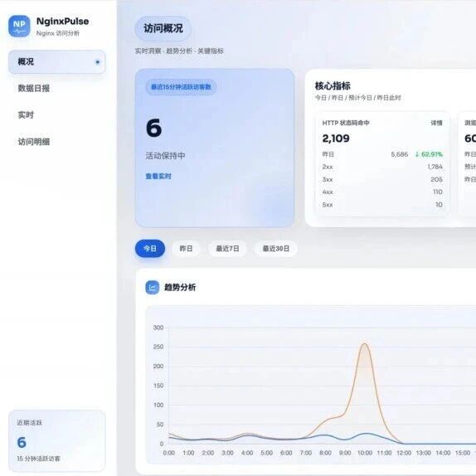Switch to the 最近7日 range
The width and height of the screenshot is (476, 476).
[227, 249]
